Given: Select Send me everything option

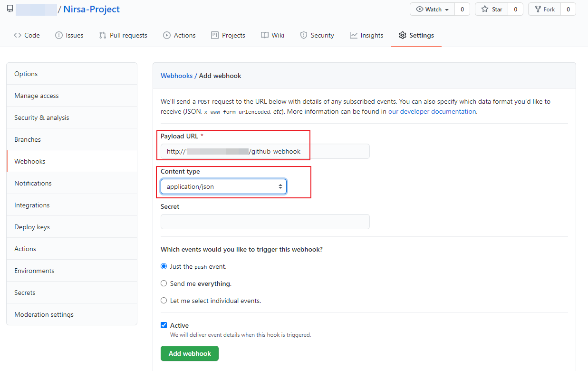Looking at the screenshot, I should [164, 283].
